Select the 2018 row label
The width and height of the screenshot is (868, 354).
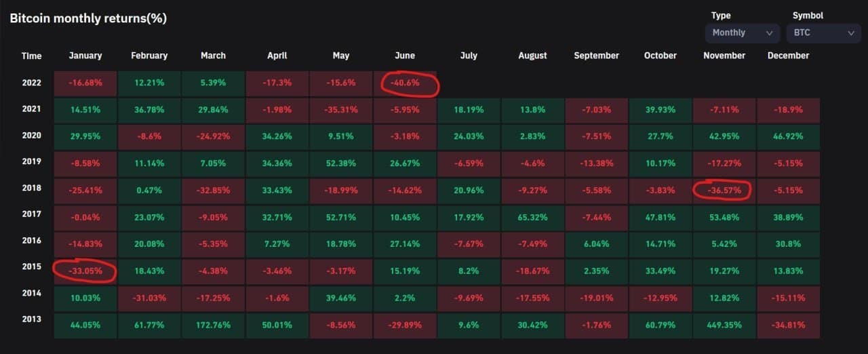click(31, 189)
